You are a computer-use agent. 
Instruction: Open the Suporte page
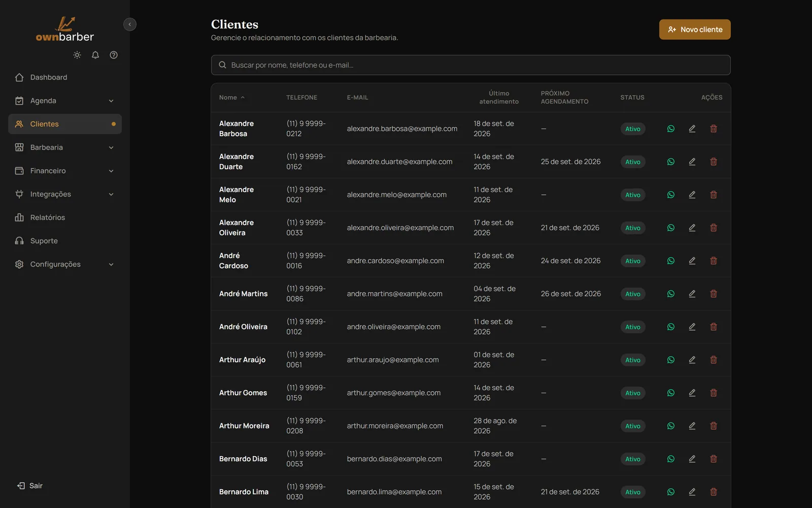tap(65, 241)
